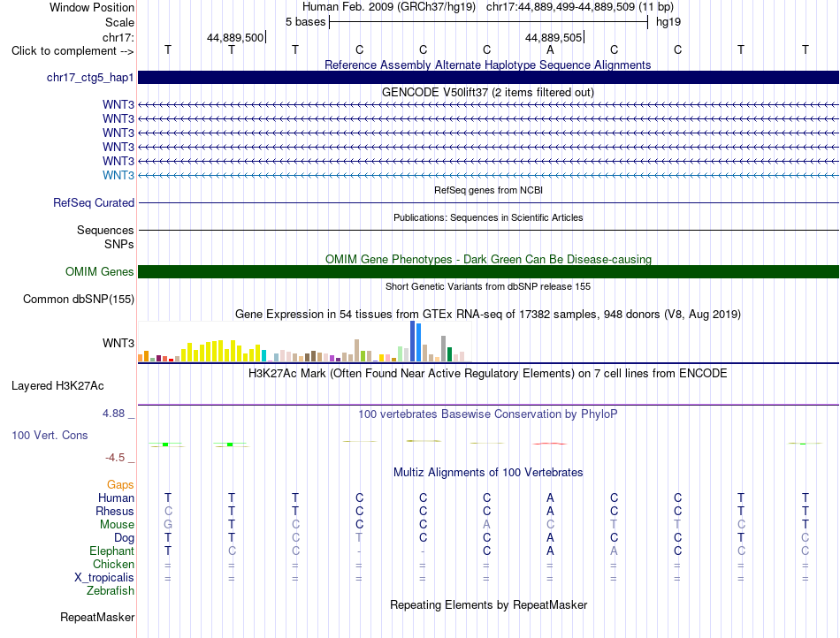This screenshot has height=638, width=840.
Task: Click the 44,889,505 position marker
Action: (554, 37)
